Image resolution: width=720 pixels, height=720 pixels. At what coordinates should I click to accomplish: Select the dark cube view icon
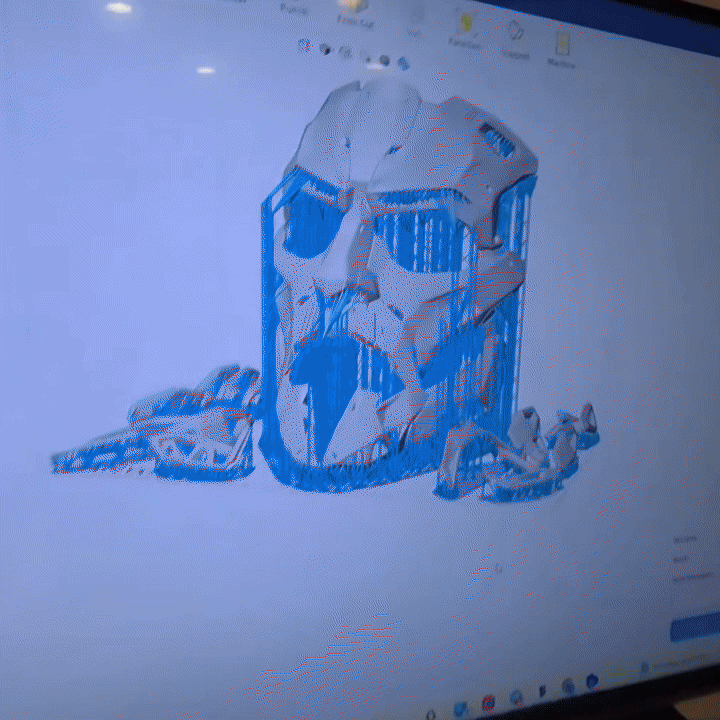click(x=325, y=50)
